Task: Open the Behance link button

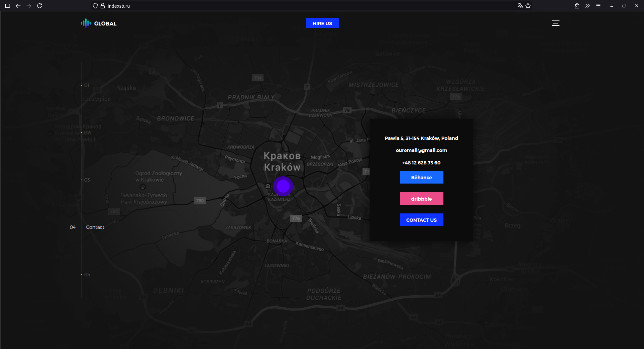Action: coord(421,177)
